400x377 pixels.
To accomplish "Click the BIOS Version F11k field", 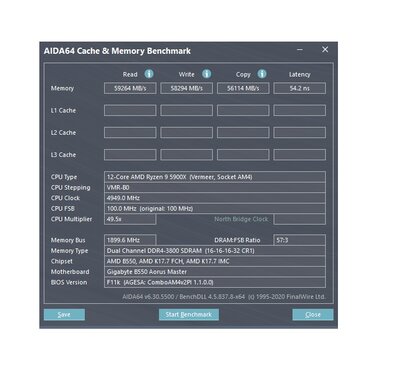I will coord(215,282).
